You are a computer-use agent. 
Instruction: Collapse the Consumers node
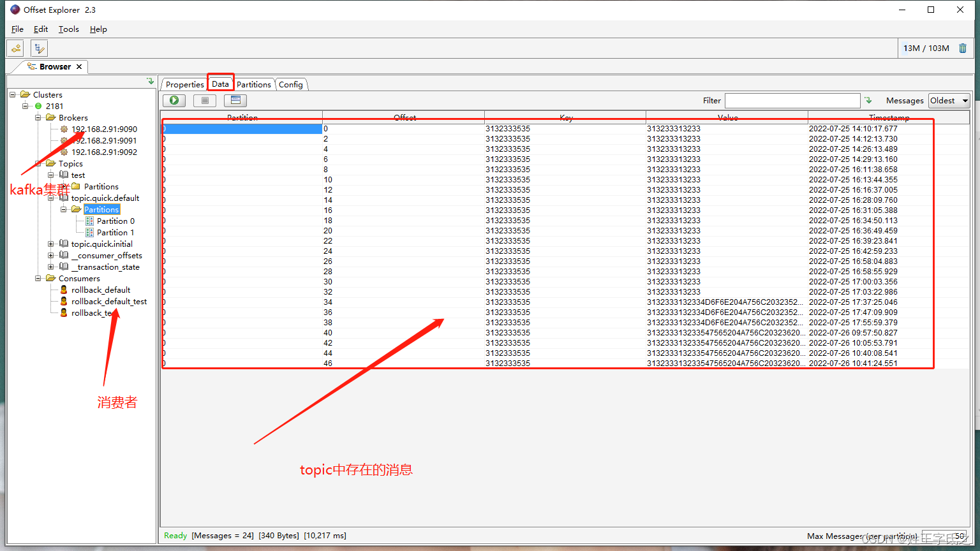click(x=38, y=278)
